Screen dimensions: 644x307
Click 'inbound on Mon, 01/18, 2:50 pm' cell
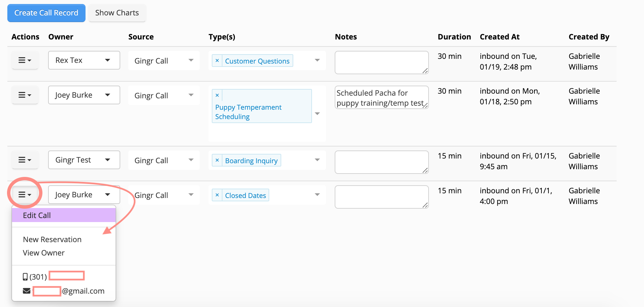[x=510, y=96]
